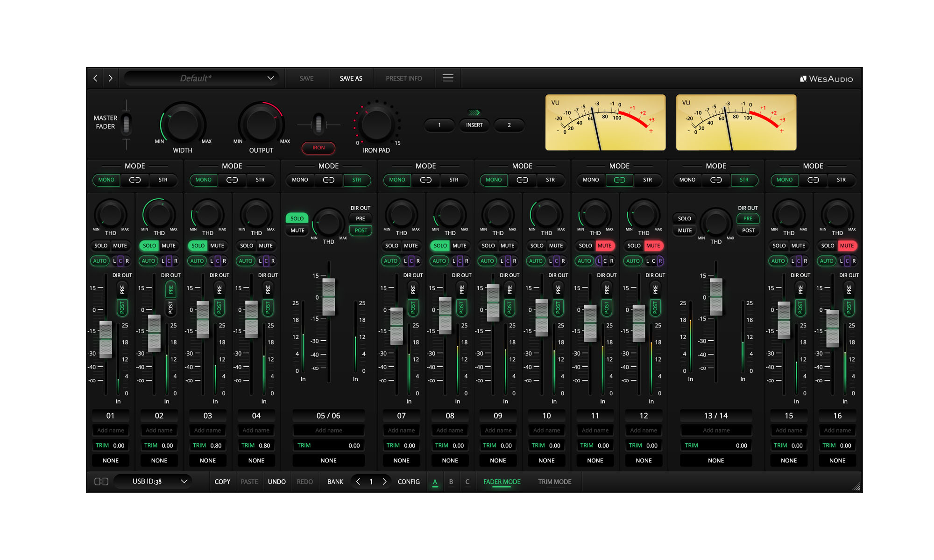
Task: Click the hamburger menu icon
Action: pyautogui.click(x=447, y=78)
